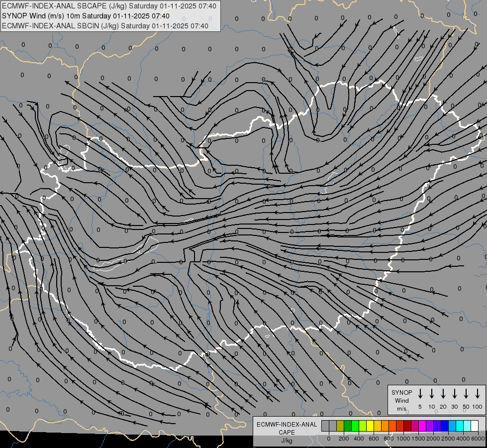Click the 1000 tick on CAPE scale

pos(403,439)
